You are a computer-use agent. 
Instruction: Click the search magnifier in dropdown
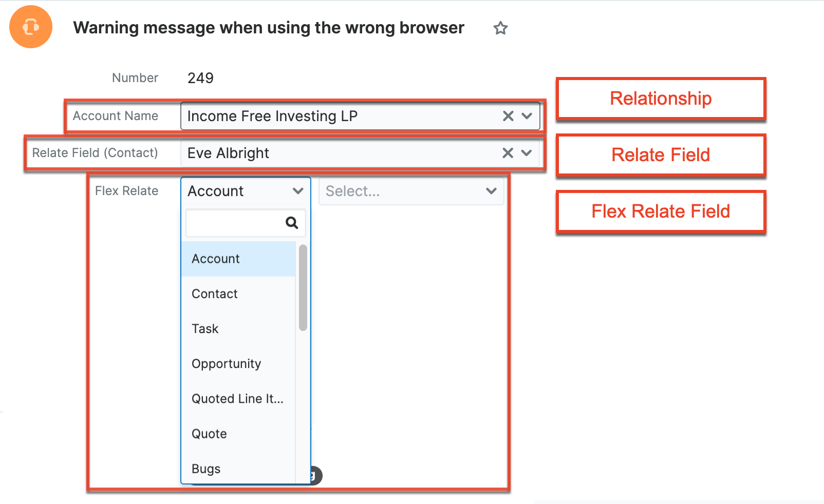[292, 223]
